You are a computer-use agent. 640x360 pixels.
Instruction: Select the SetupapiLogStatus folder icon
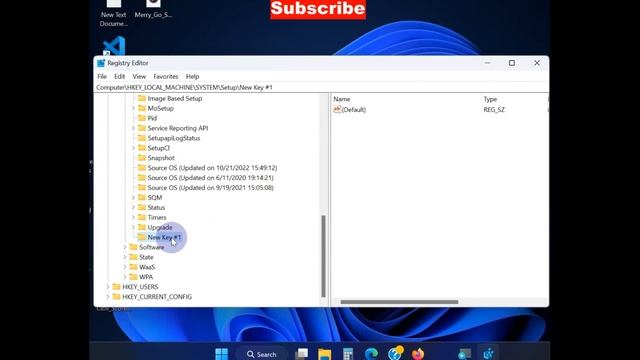click(x=142, y=138)
